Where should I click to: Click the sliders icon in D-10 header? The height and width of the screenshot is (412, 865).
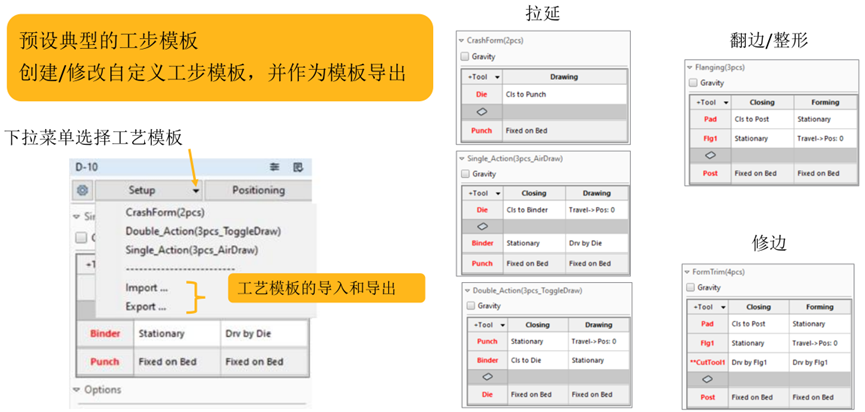274,168
